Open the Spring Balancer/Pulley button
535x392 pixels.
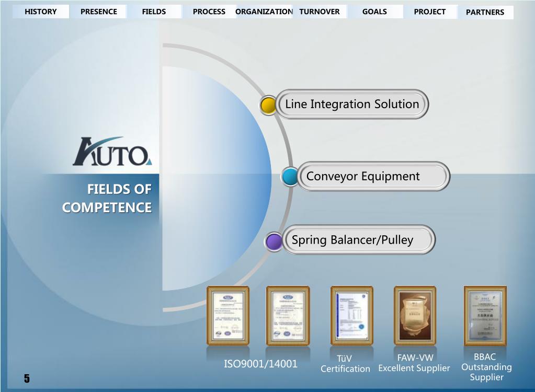pyautogui.click(x=359, y=239)
